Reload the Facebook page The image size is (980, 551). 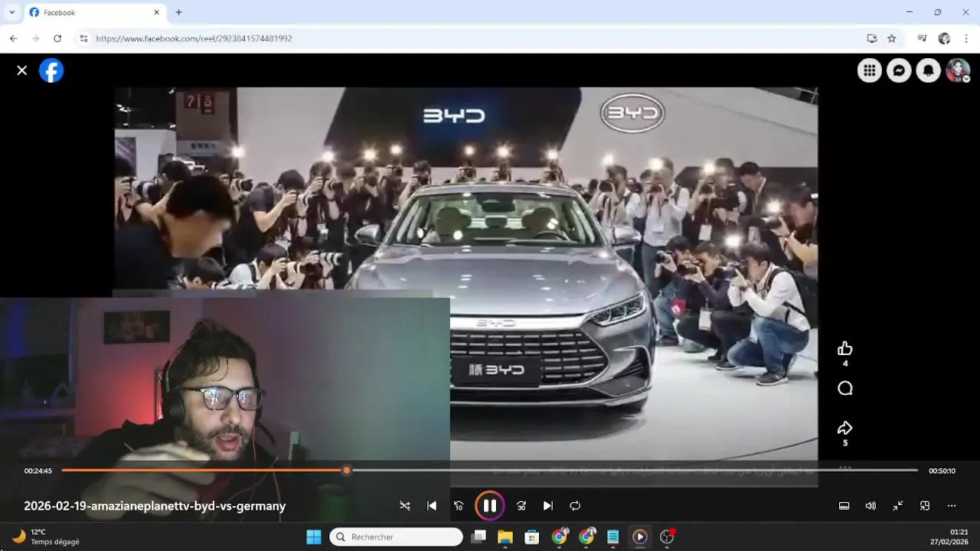[x=57, y=38]
